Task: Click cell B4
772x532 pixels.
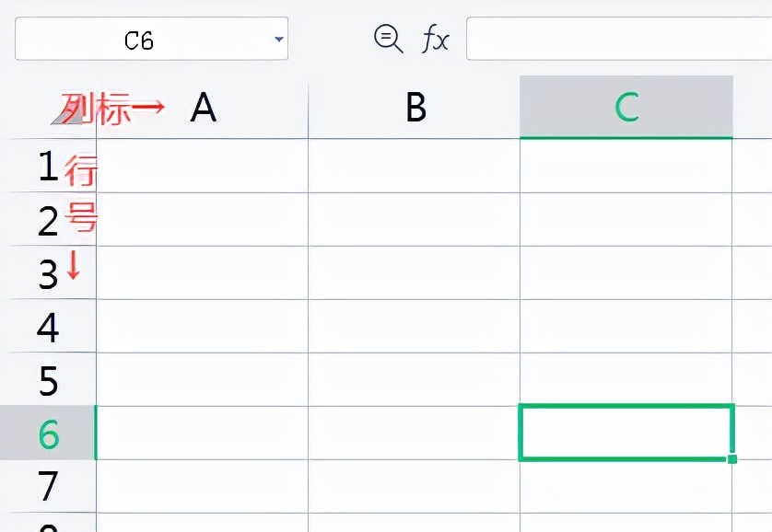Action: tap(415, 327)
